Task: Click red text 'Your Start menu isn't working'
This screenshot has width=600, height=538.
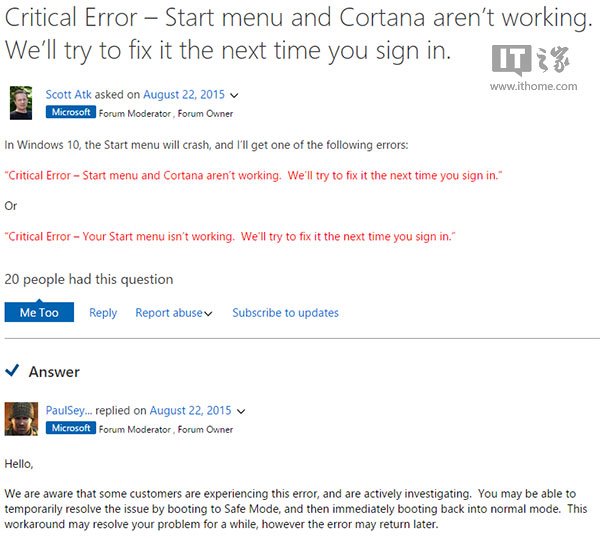Action: point(158,236)
